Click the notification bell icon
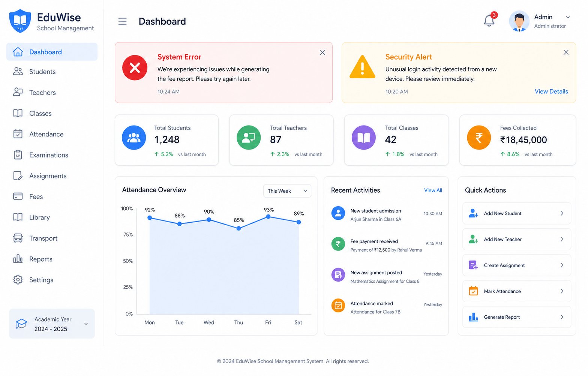 click(489, 20)
